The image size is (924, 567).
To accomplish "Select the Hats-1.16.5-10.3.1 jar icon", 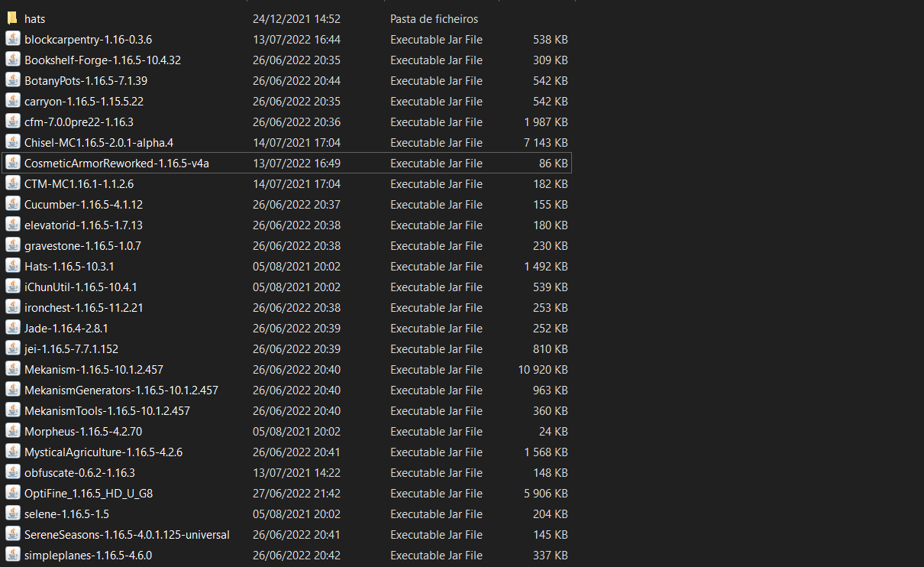I will coord(12,266).
